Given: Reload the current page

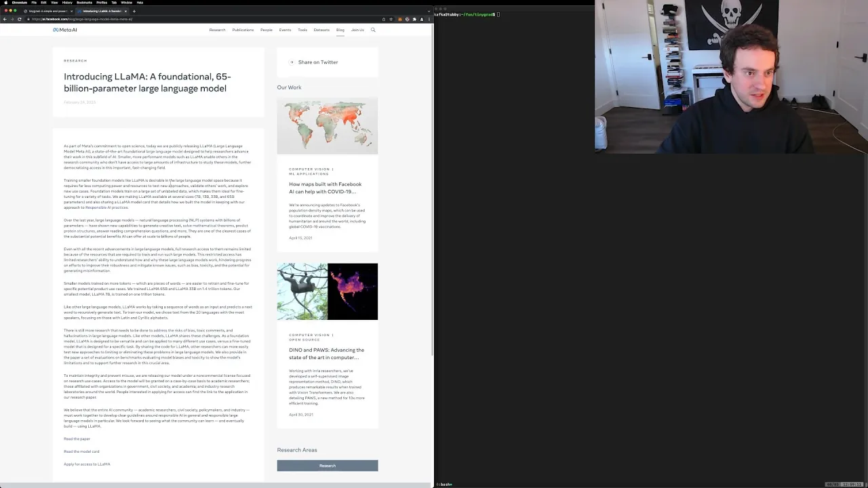Looking at the screenshot, I should 20,19.
